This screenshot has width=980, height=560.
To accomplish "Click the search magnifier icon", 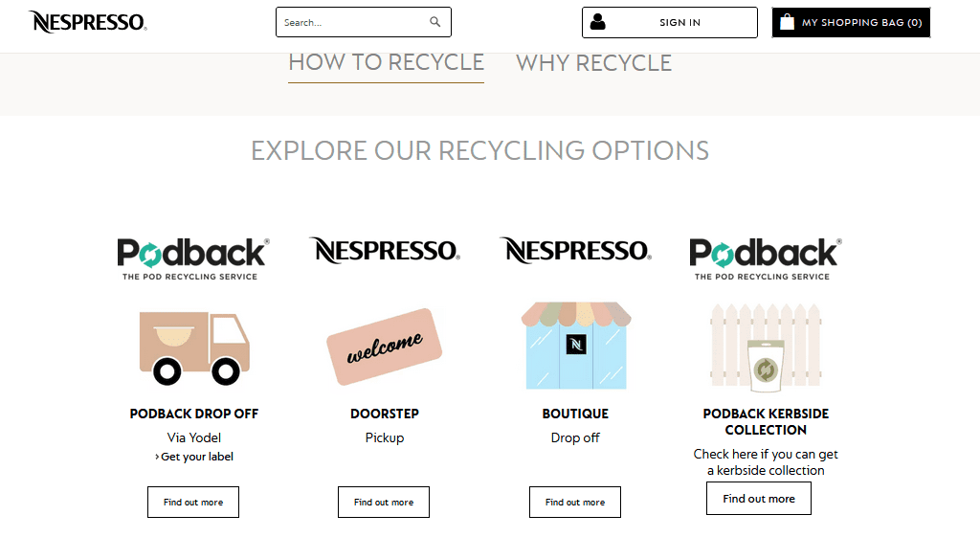I will click(435, 22).
